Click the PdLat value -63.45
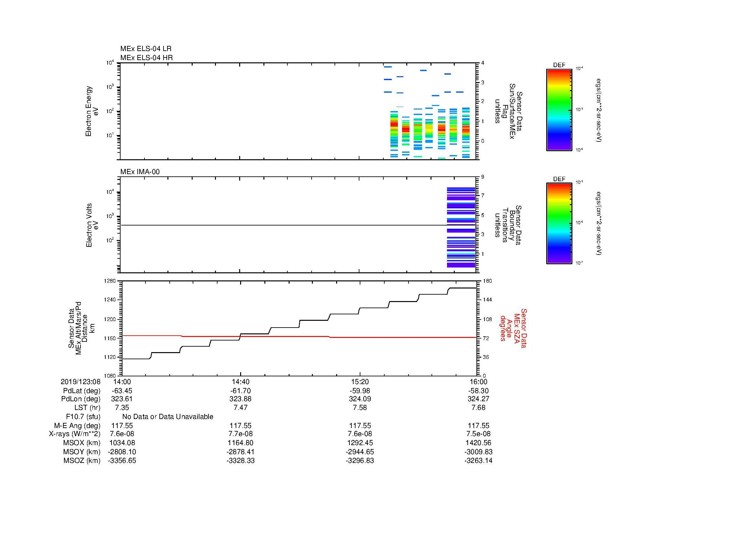This screenshot has width=756, height=534. (122, 391)
